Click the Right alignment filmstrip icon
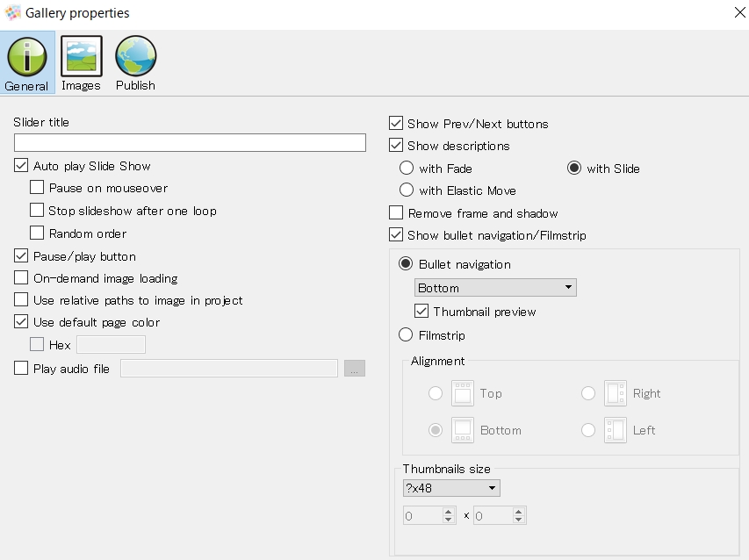This screenshot has width=749, height=560. point(616,393)
